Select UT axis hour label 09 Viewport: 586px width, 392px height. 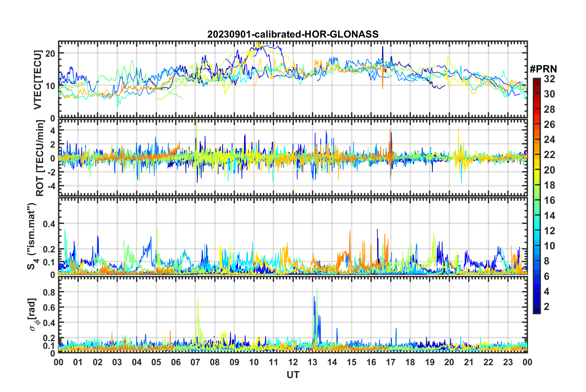click(234, 362)
